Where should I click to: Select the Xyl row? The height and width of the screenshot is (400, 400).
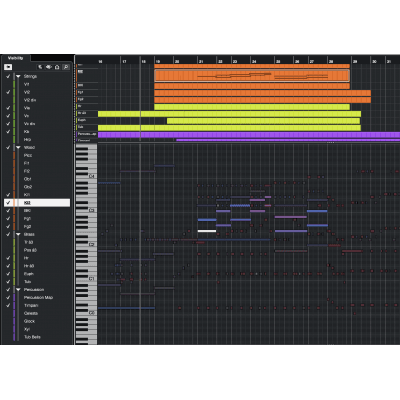(37, 329)
